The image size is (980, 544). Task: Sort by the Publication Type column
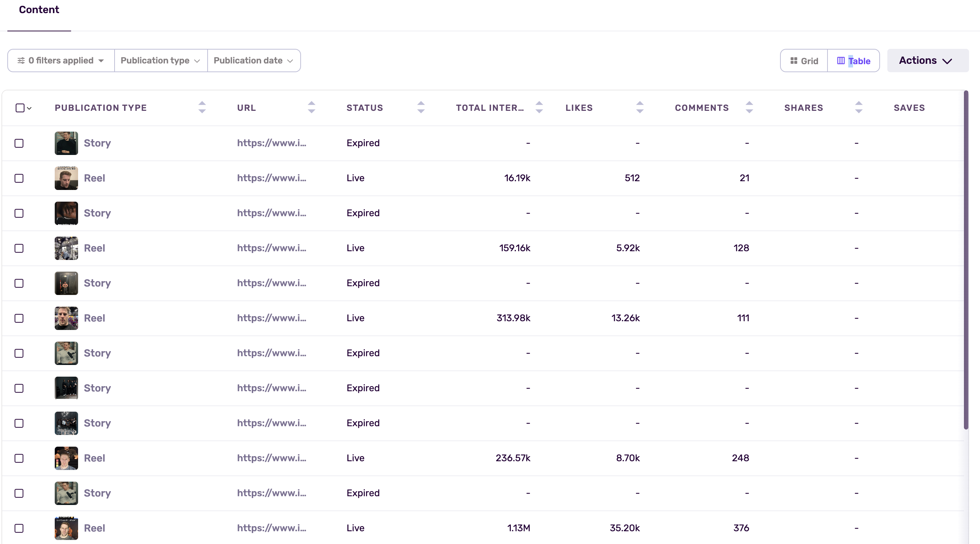(202, 108)
